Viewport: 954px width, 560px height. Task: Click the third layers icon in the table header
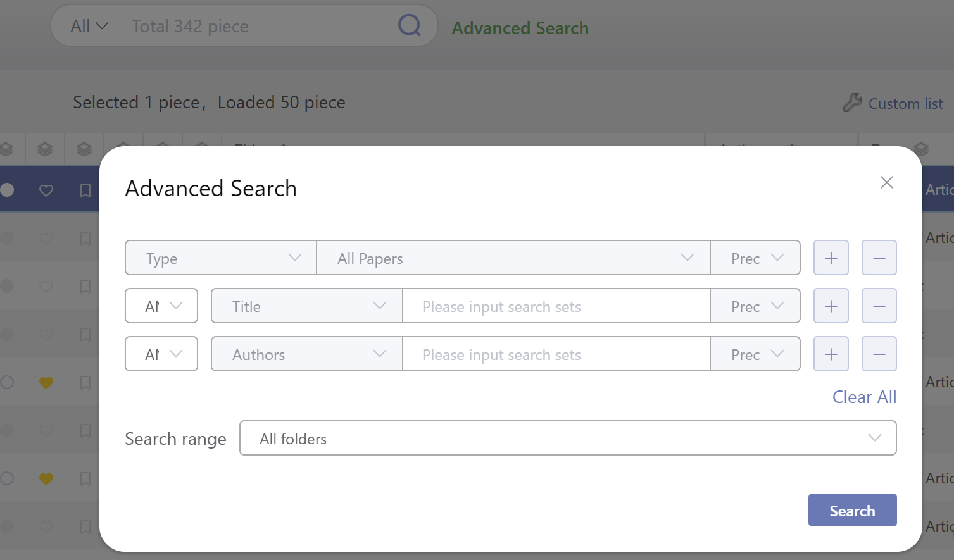(x=84, y=149)
